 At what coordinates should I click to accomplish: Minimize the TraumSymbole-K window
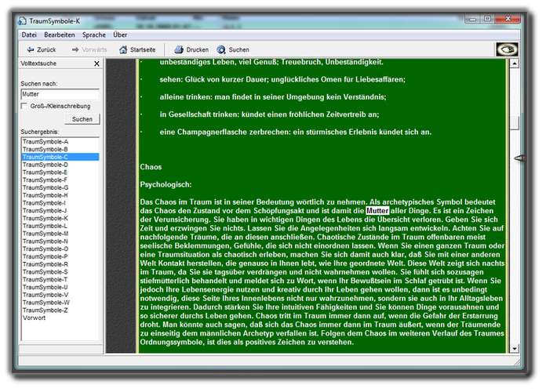click(472, 20)
